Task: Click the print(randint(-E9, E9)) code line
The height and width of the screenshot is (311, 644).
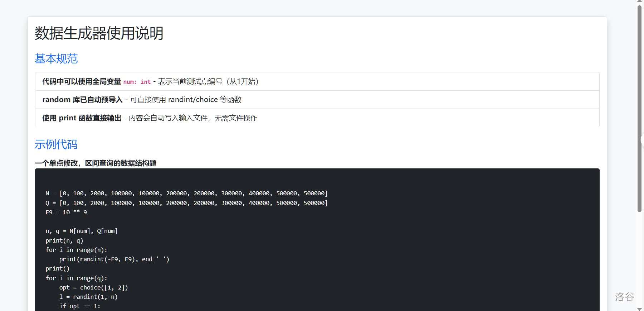Action: tap(114, 259)
